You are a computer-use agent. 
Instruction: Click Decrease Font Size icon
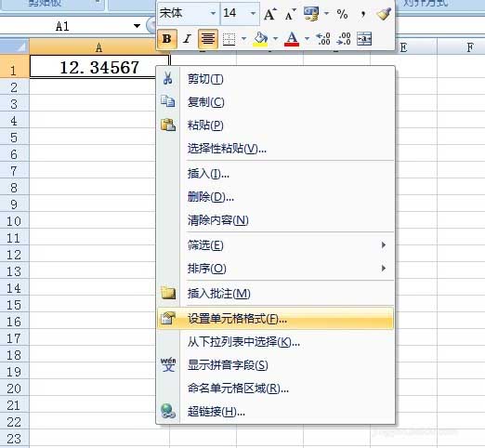tap(290, 14)
